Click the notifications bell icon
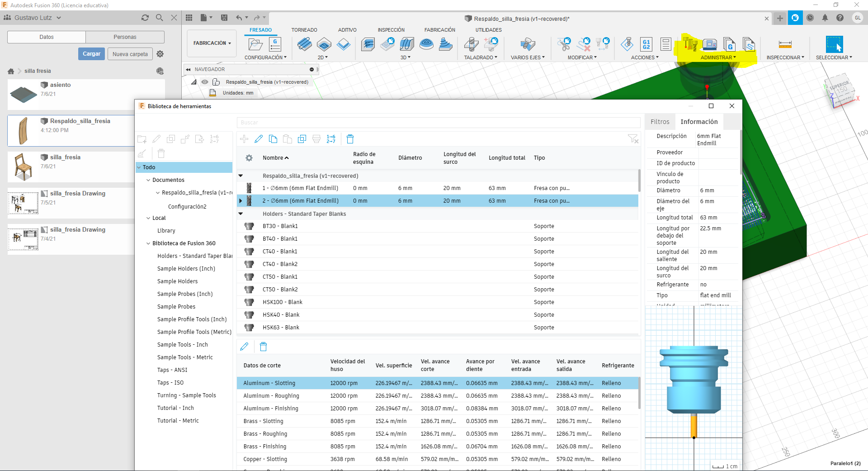This screenshot has width=868, height=471. point(825,18)
